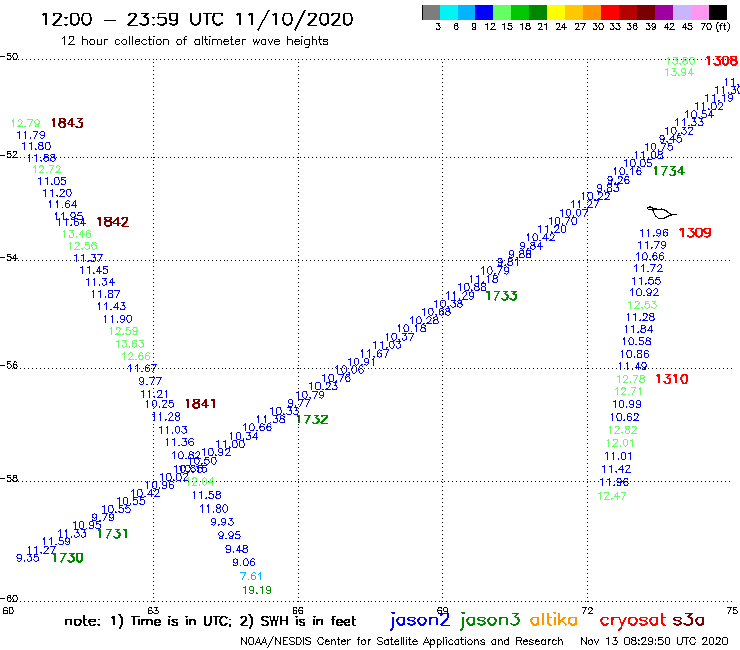
Task: Select the lavender legend swatch above 45
Action: click(x=681, y=12)
